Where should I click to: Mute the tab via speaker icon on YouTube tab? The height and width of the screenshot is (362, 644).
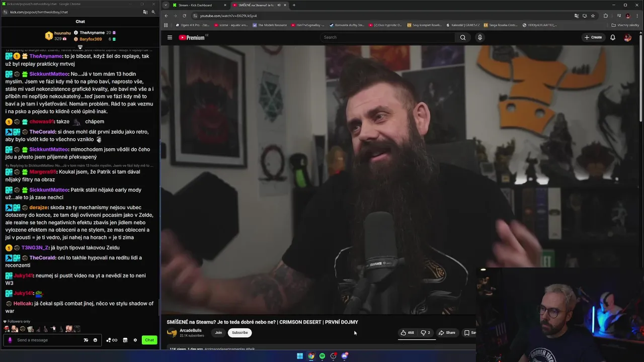[279, 5]
